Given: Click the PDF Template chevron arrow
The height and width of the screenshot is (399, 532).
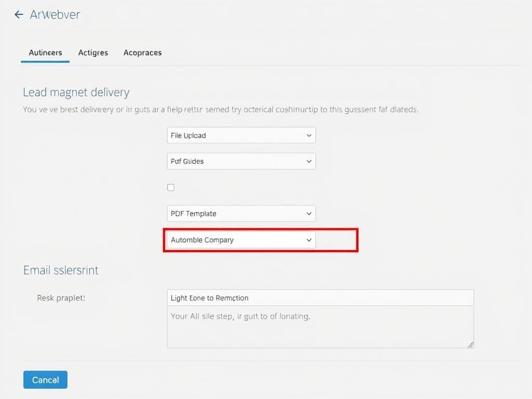Looking at the screenshot, I should point(309,214).
